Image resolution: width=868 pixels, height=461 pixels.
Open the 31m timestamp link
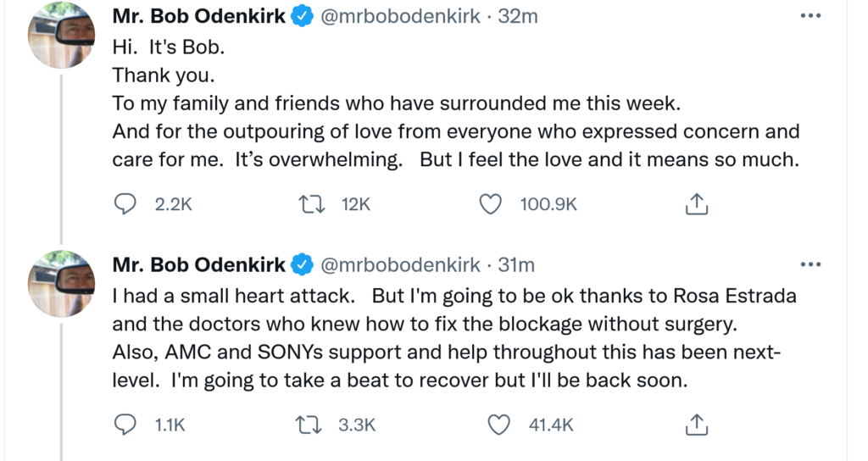point(516,265)
